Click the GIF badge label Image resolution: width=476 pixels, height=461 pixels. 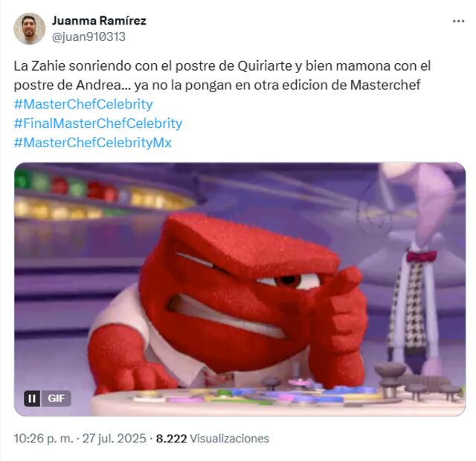click(x=57, y=399)
